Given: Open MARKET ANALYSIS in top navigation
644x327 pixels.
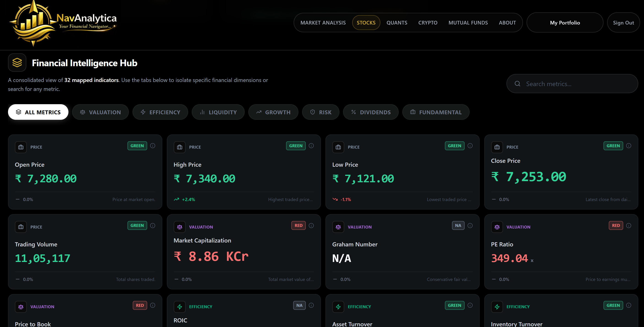Looking at the screenshot, I should 323,23.
